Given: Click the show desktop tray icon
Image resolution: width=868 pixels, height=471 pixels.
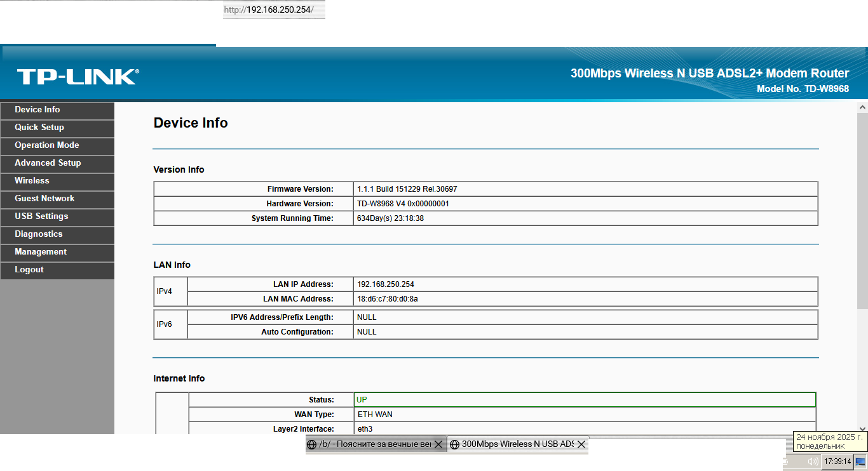Looking at the screenshot, I should point(860,461).
